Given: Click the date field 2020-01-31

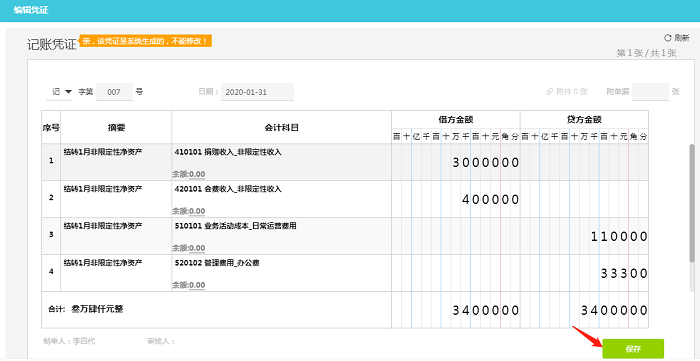Looking at the screenshot, I should click(257, 92).
